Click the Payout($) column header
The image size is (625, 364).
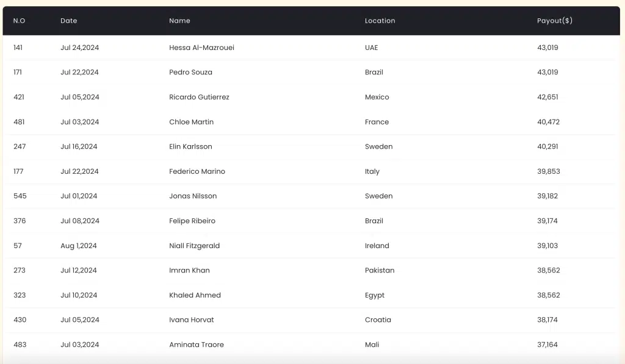(x=554, y=21)
